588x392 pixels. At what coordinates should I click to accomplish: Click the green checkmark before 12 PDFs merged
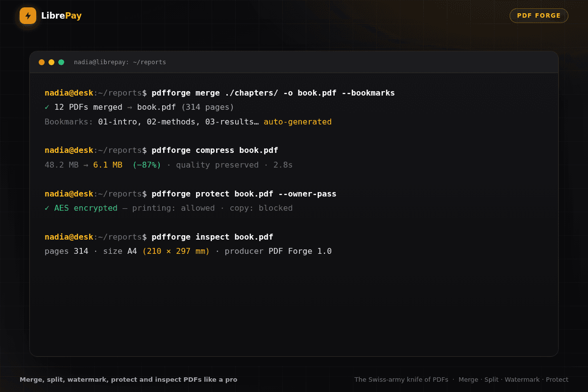(47, 107)
